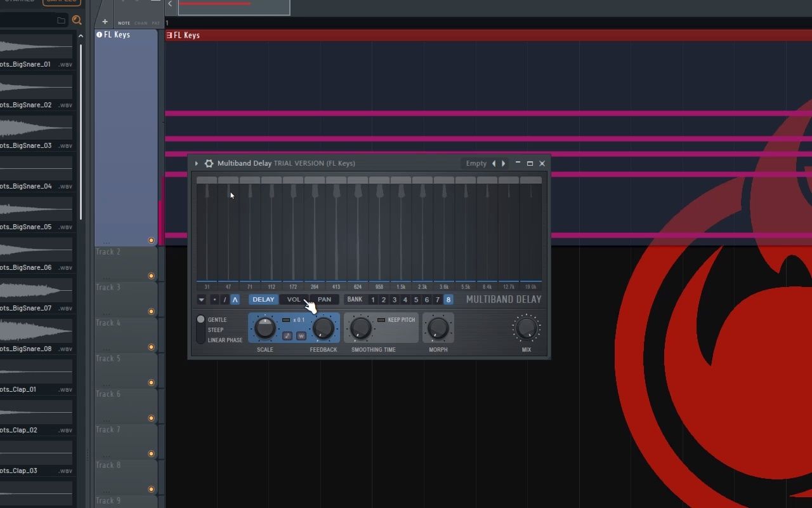Select bank 2
812x508 pixels.
(384, 300)
